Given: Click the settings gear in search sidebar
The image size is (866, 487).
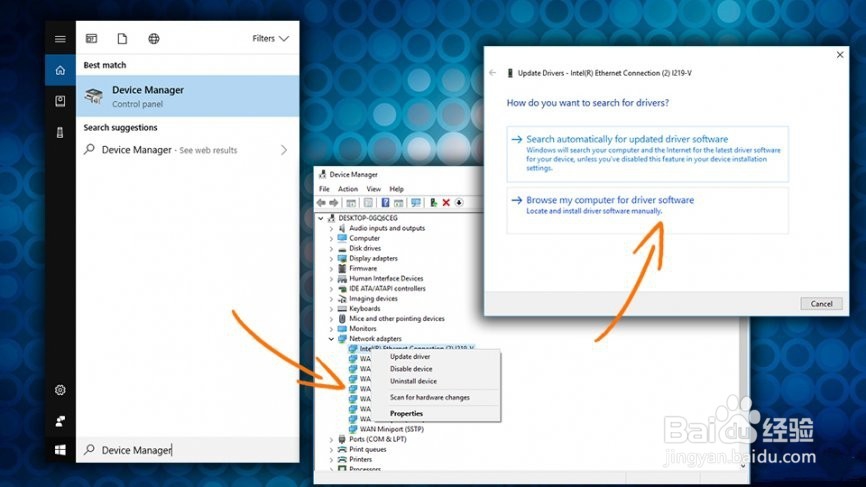Looking at the screenshot, I should (60, 390).
